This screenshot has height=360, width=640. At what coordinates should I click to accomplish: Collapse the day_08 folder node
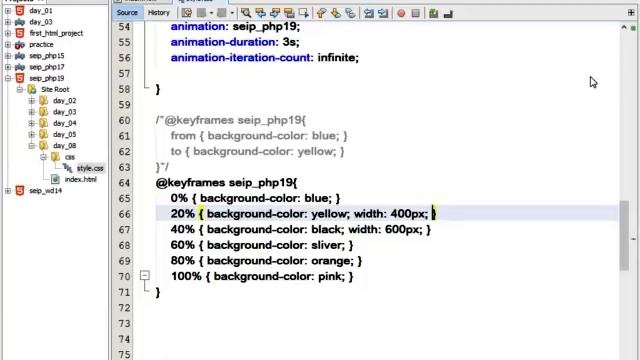(31, 146)
